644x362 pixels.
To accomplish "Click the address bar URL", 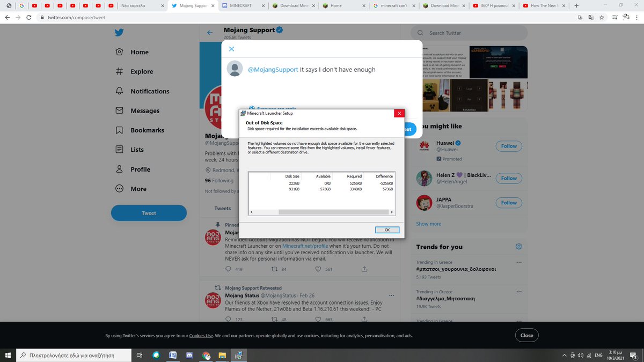I will [x=76, y=17].
